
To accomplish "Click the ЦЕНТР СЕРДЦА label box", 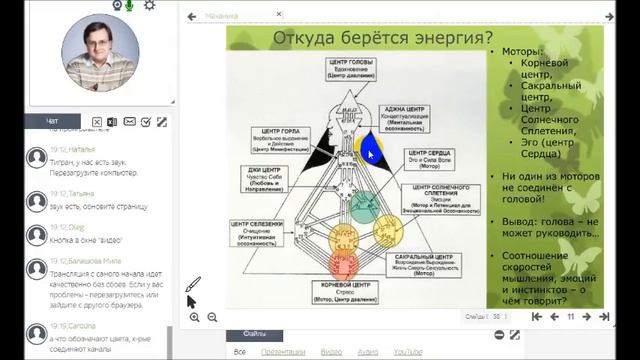I will point(429,160).
